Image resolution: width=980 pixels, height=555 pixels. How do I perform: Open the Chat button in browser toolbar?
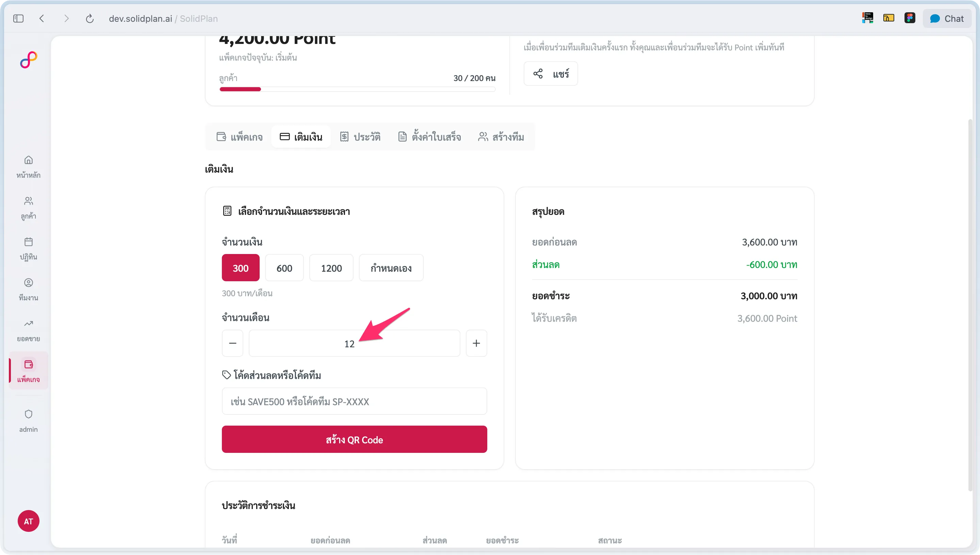(947, 18)
